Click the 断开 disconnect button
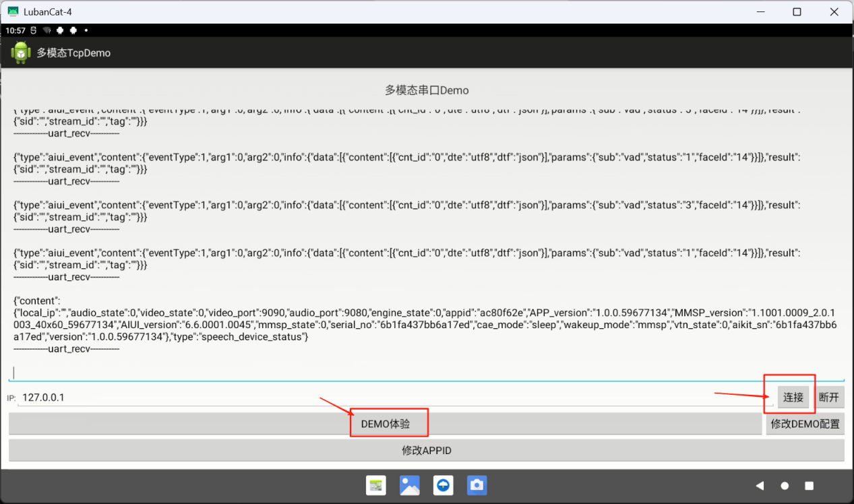This screenshot has height=504, width=854. pyautogui.click(x=829, y=397)
